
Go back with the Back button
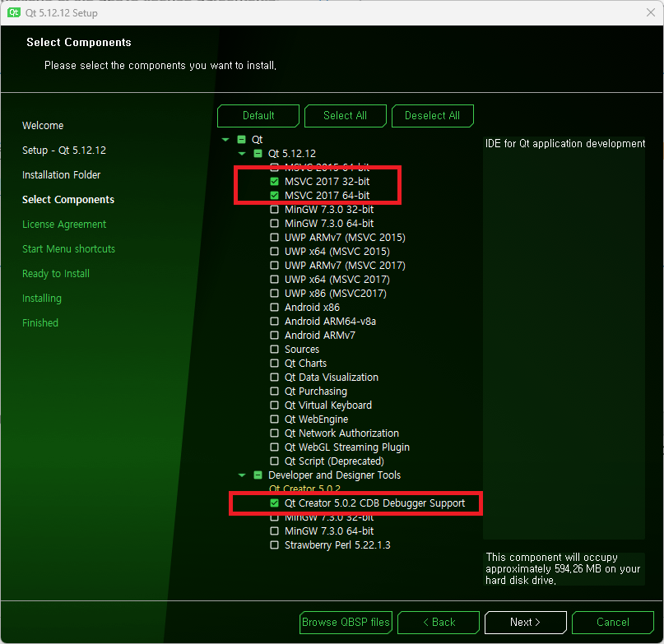439,622
